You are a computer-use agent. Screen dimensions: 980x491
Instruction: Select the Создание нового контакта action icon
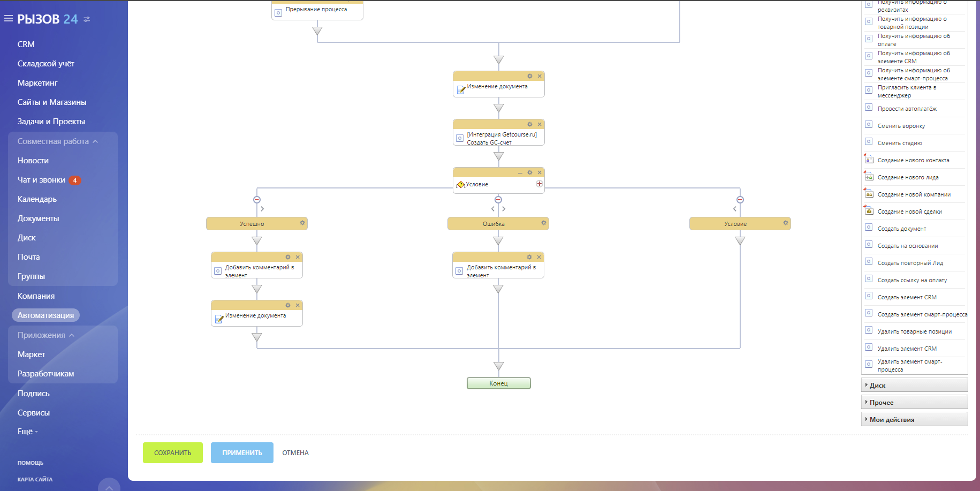pyautogui.click(x=869, y=160)
